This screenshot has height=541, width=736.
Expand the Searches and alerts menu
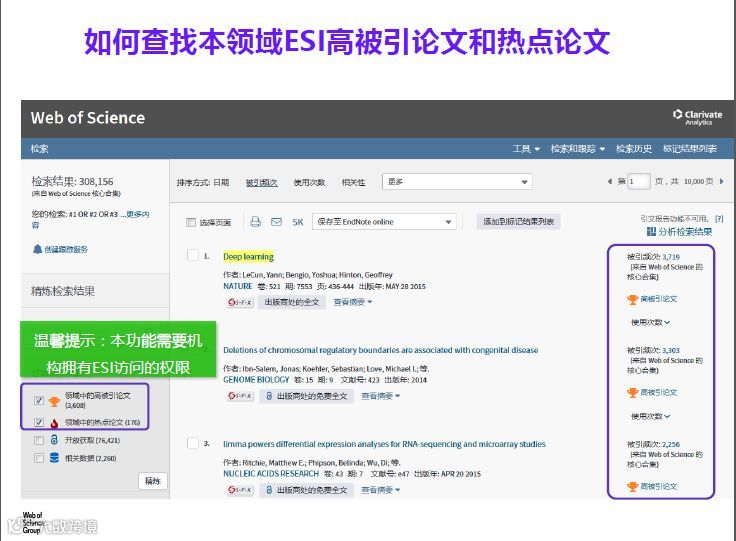point(577,149)
